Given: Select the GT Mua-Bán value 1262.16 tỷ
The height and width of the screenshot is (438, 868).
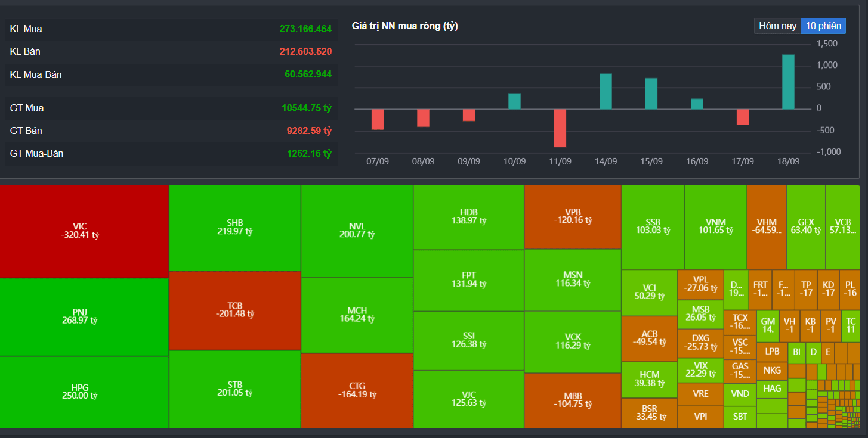Looking at the screenshot, I should (x=309, y=153).
